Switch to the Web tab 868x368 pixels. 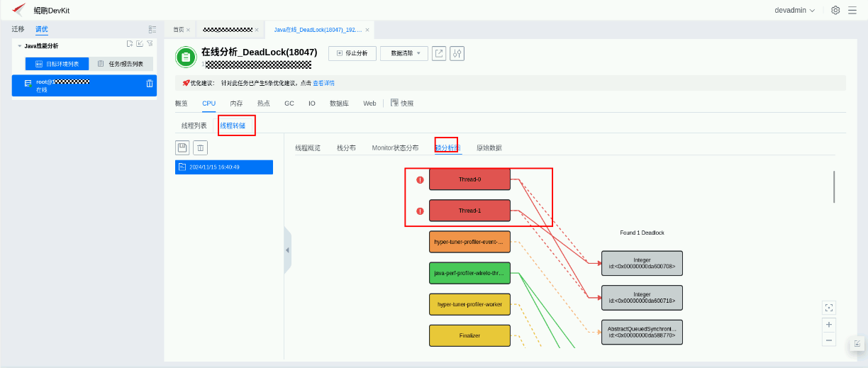(369, 104)
